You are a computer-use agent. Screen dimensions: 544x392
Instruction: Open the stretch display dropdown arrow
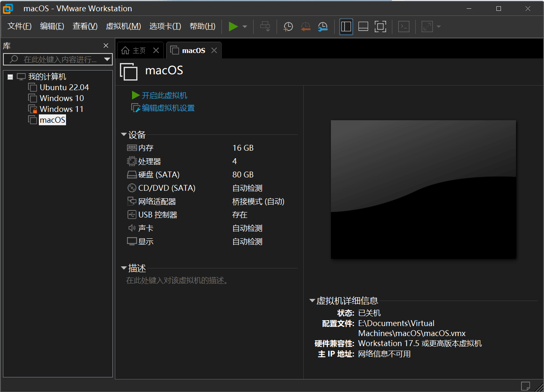pyautogui.click(x=439, y=27)
